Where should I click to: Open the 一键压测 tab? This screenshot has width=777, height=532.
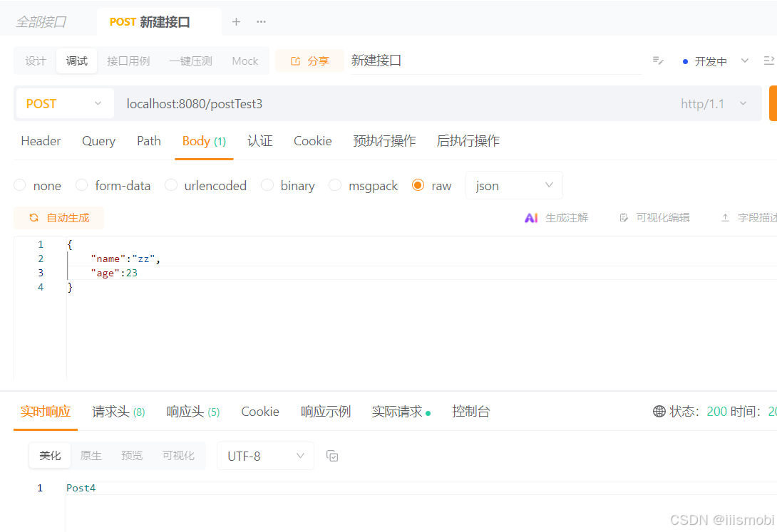pyautogui.click(x=191, y=61)
